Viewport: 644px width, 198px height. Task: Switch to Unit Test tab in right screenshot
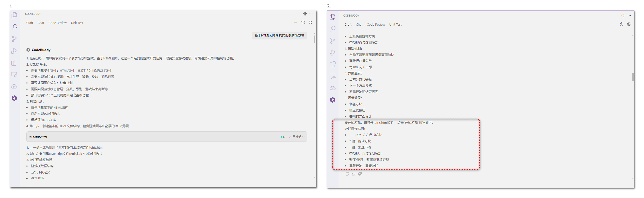pyautogui.click(x=395, y=24)
